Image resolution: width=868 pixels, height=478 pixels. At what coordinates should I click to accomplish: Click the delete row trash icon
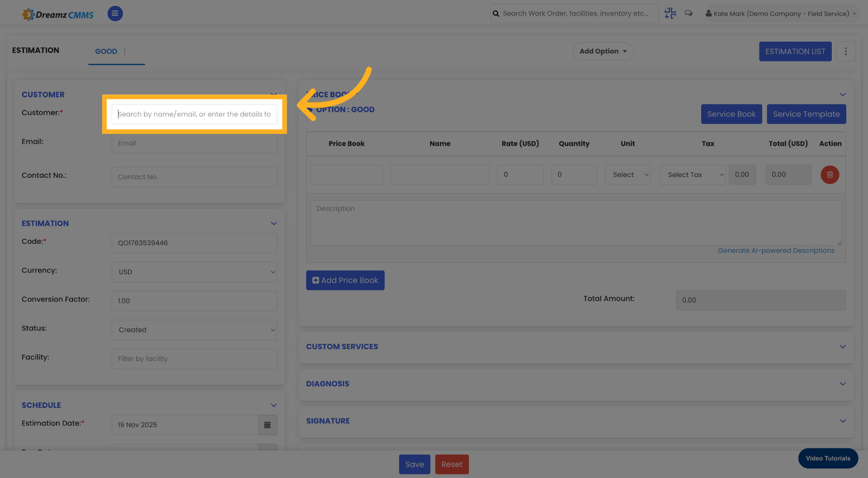(830, 175)
